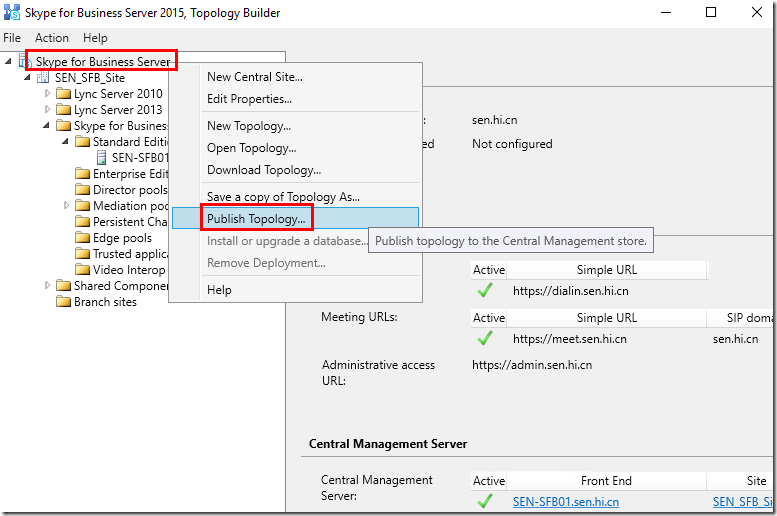Click the Mediation pools folder icon

(82, 205)
